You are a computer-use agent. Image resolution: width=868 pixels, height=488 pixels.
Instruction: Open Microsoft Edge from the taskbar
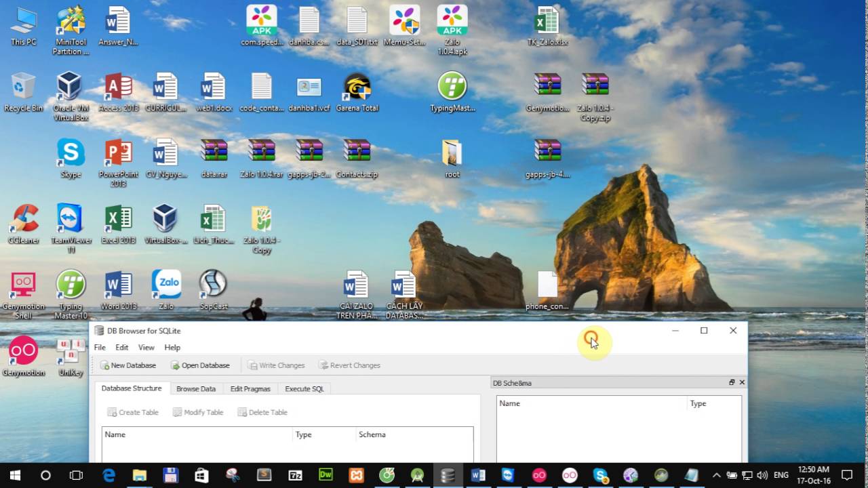pos(108,475)
